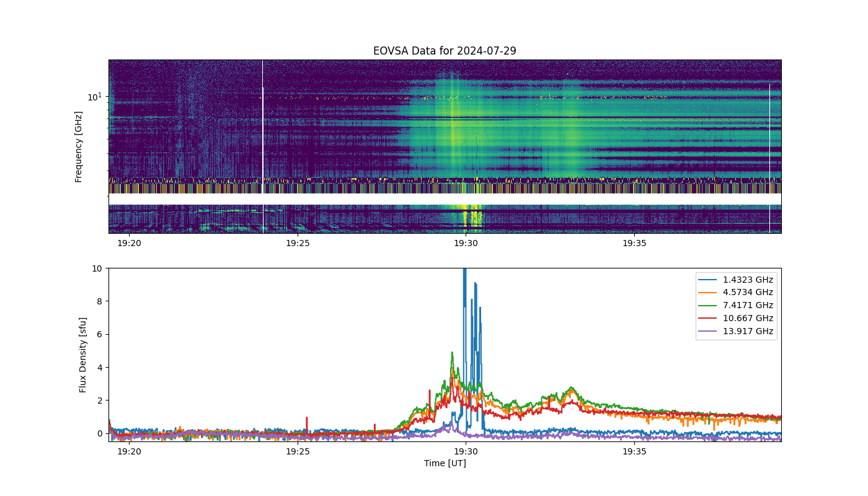Click the red line swatch in the legend

tap(709, 319)
